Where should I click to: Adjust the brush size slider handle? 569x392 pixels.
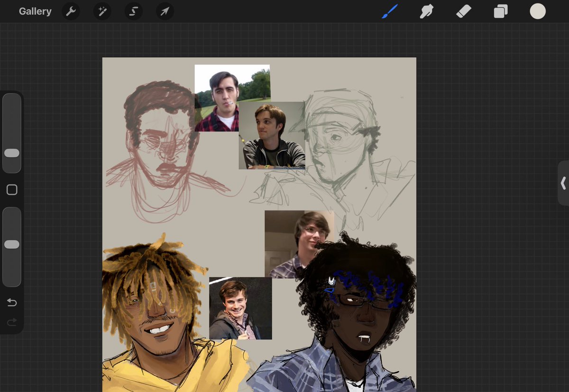point(12,153)
